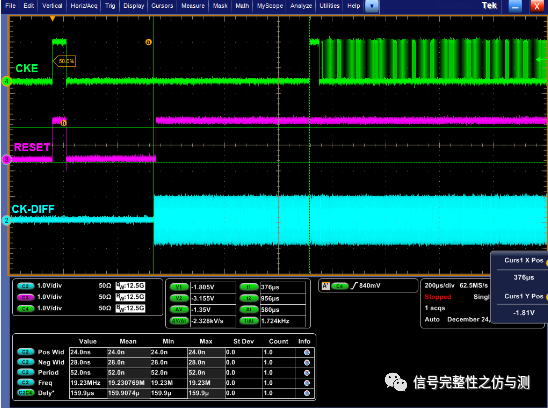The image size is (548, 408).
Task: Click the A trigger event indicator
Action: coord(326,286)
